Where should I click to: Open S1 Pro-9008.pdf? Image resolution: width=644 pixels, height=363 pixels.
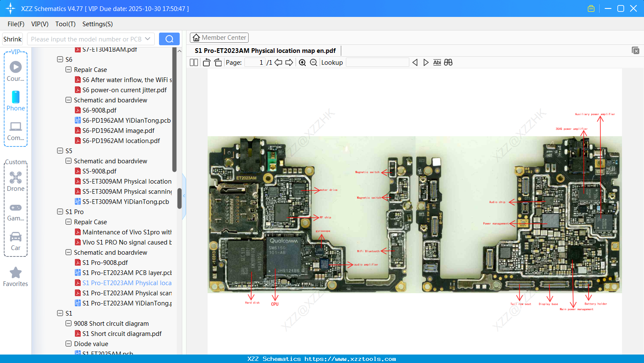(x=105, y=263)
